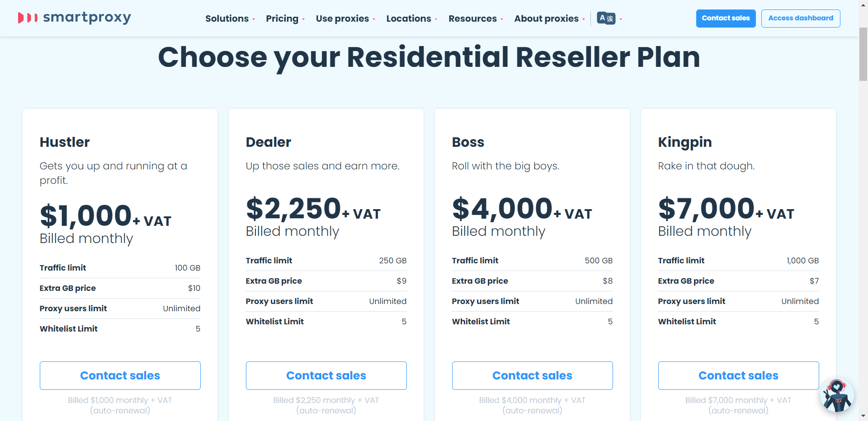Open the Locations menu
Image resolution: width=868 pixels, height=421 pixels.
coord(411,19)
